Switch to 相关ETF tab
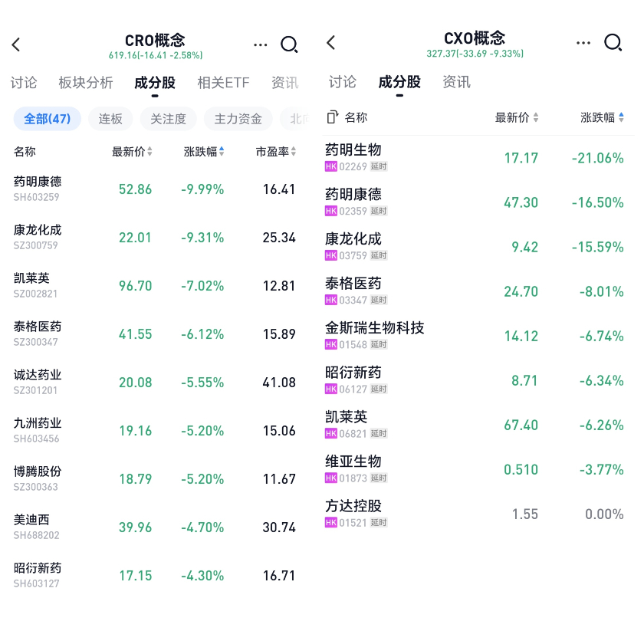Viewport: 644px width, 644px height. point(223,83)
